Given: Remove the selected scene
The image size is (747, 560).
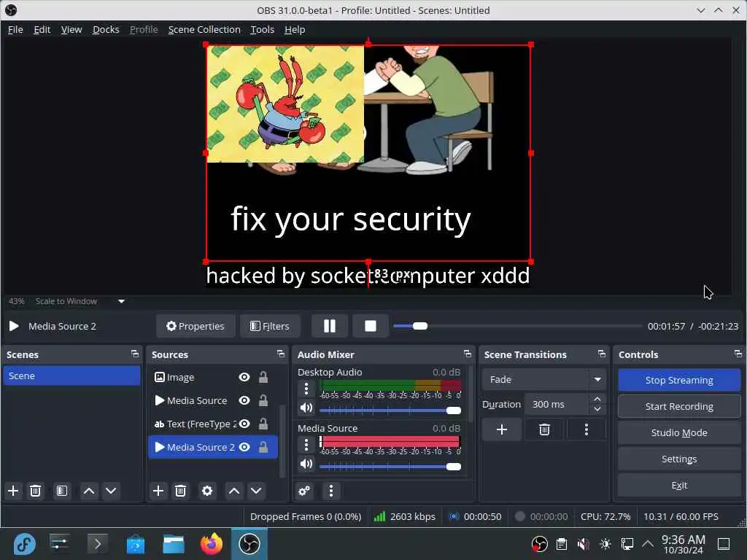Looking at the screenshot, I should click(x=35, y=491).
